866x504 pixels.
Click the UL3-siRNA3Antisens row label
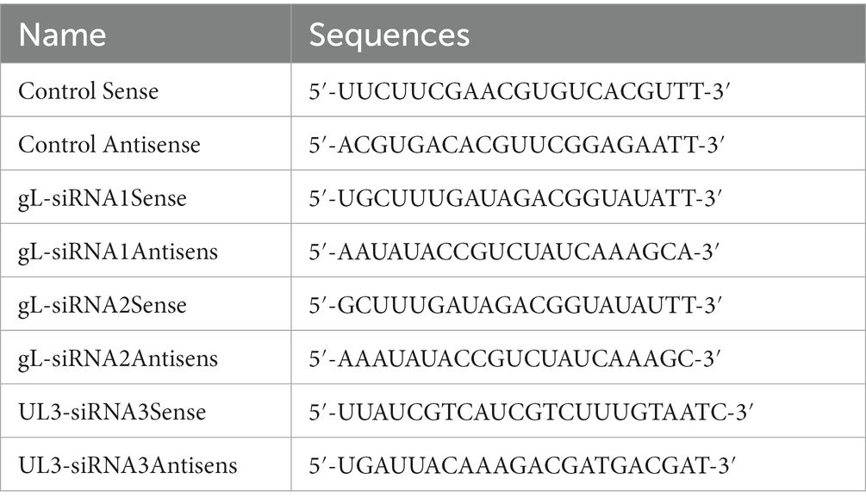pos(128,465)
